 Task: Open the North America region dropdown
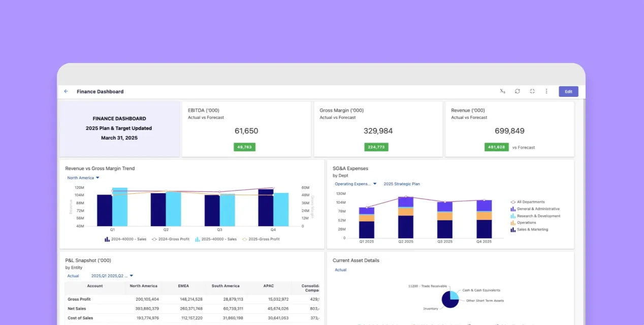coord(83,177)
